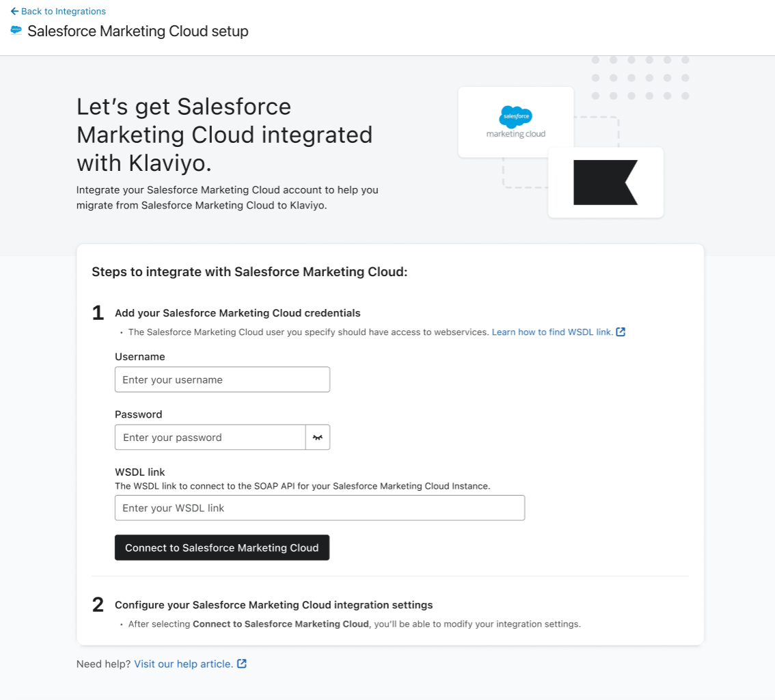Image resolution: width=775 pixels, height=700 pixels.
Task: Click external-link icon after WSDL learn link
Action: tap(621, 332)
